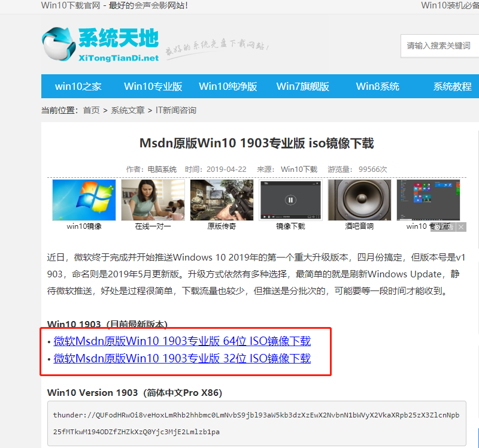Viewport: 479px width, 448px height.
Task: Open the Win10专业版 menu item
Action: click(x=153, y=86)
